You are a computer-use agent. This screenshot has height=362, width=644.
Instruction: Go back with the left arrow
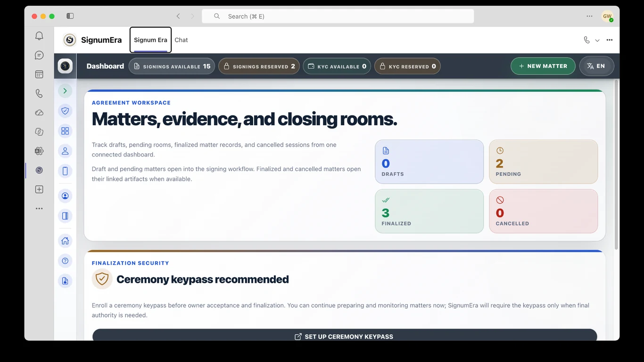point(178,16)
